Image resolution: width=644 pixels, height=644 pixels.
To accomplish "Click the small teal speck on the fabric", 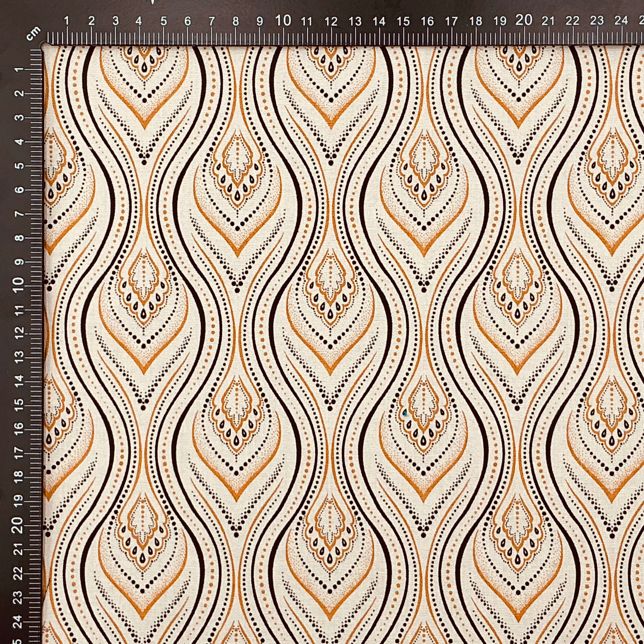I will pos(405,414).
